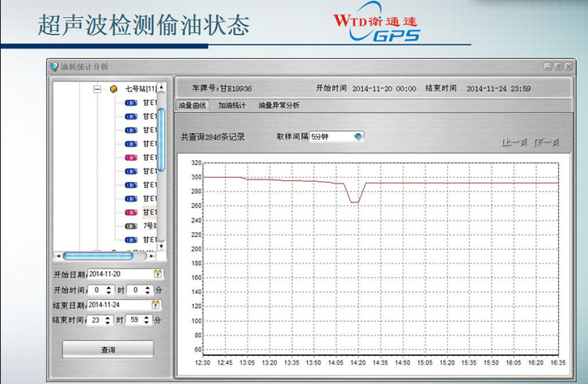Go back using the 上一页 link
Viewport: 588px width, 384px height.
click(x=514, y=142)
